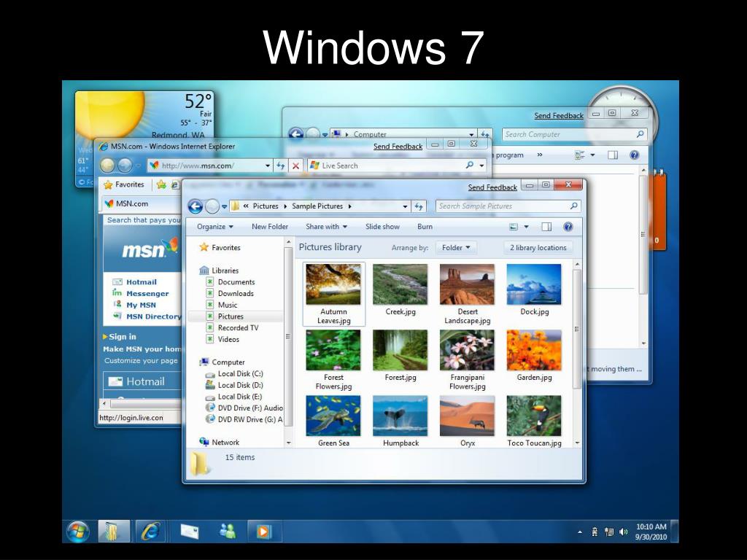This screenshot has width=747, height=560.
Task: Select Garden.jpg thumbnail
Action: [x=534, y=350]
